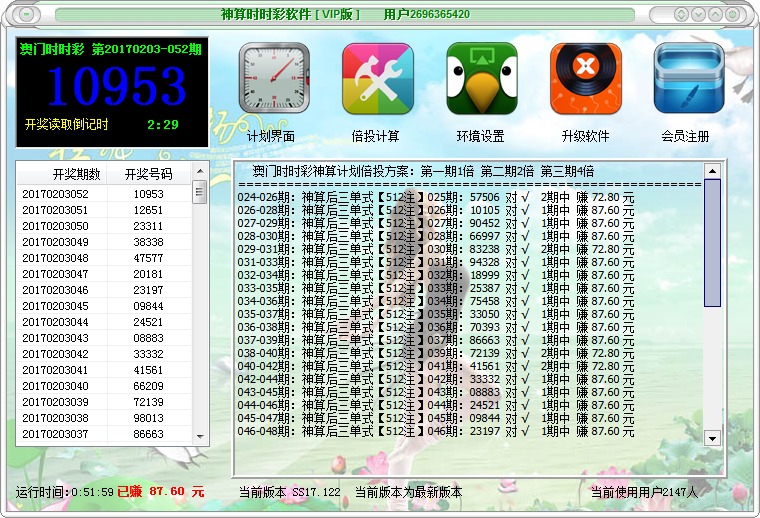Screen dimensions: 760x518
Task: Select row 20170203050 in draw list
Action: tap(104, 226)
